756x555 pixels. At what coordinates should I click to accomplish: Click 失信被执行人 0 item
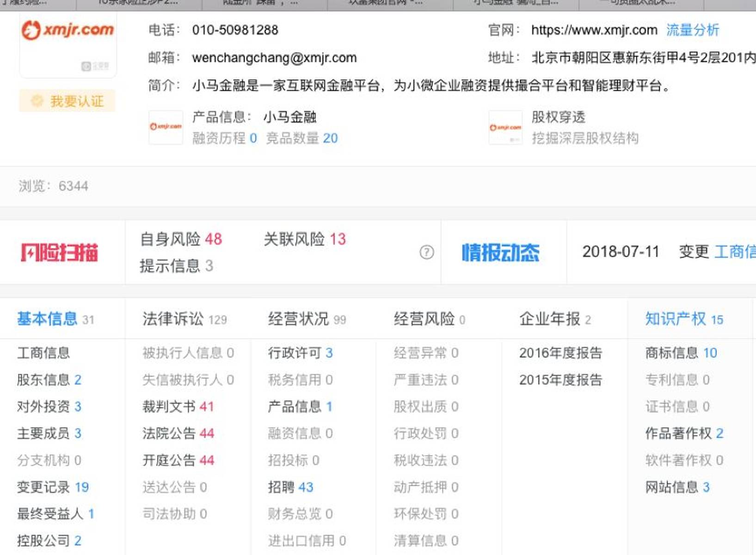tap(188, 380)
